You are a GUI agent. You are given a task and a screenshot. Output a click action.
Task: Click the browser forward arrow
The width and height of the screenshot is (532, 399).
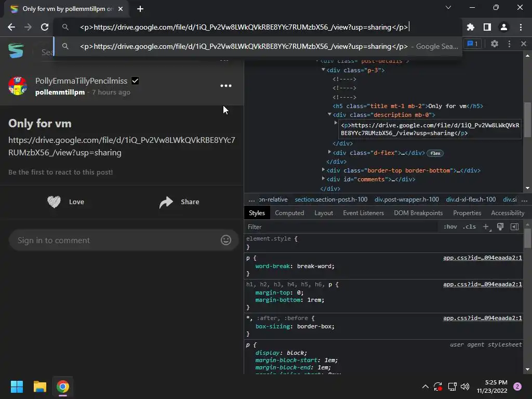pos(28,27)
